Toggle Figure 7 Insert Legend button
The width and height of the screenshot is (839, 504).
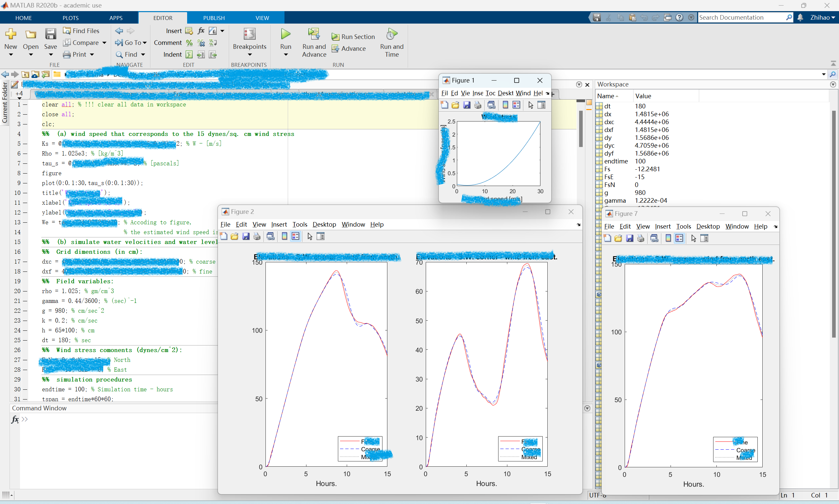click(679, 238)
